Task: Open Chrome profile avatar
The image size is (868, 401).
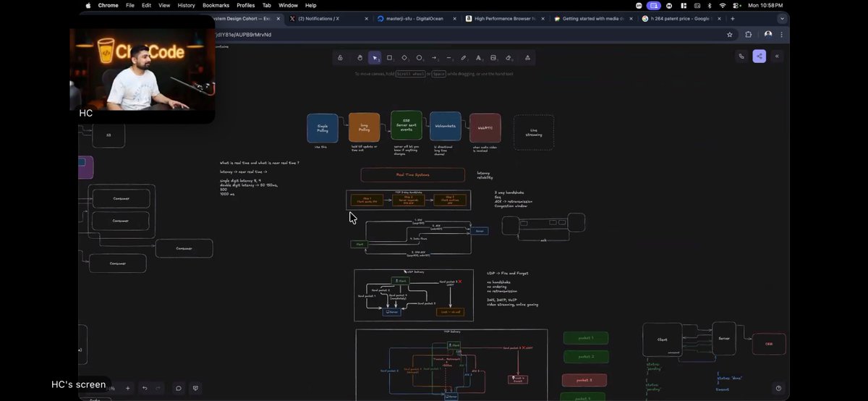Action: pyautogui.click(x=767, y=34)
